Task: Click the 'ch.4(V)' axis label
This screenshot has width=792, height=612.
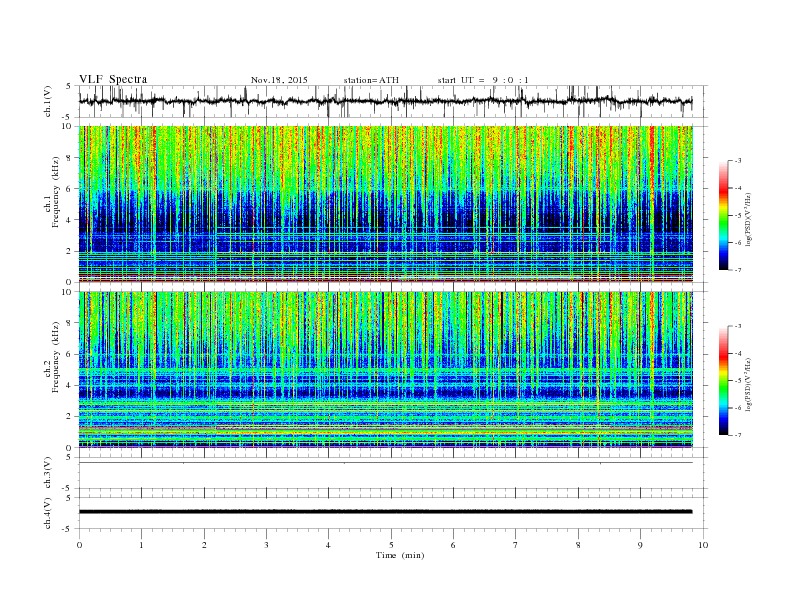Action: 48,513
